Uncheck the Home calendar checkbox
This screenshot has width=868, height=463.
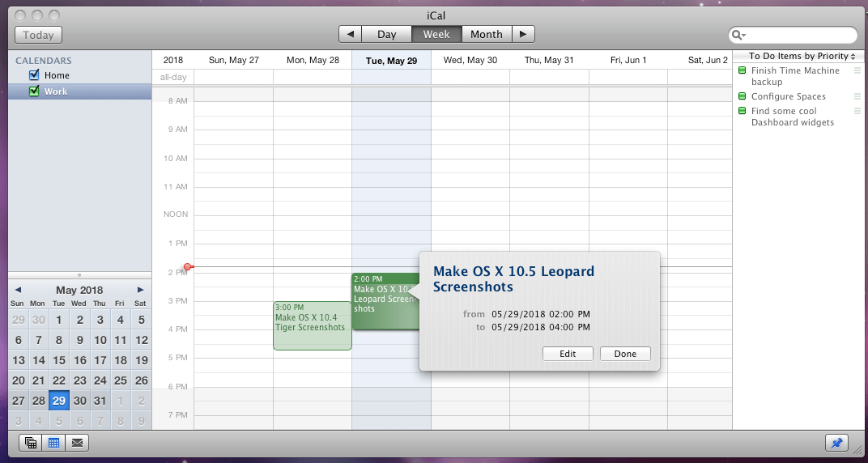(34, 75)
